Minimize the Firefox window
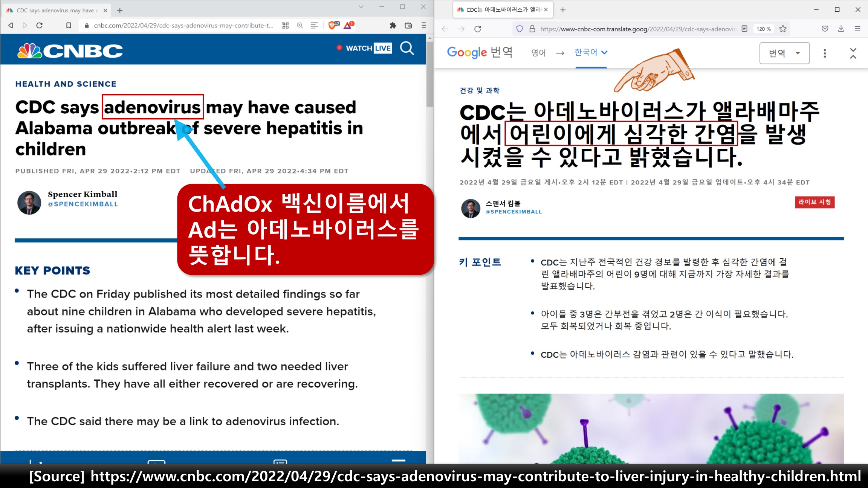Viewport: 868px width, 488px height. tap(816, 10)
